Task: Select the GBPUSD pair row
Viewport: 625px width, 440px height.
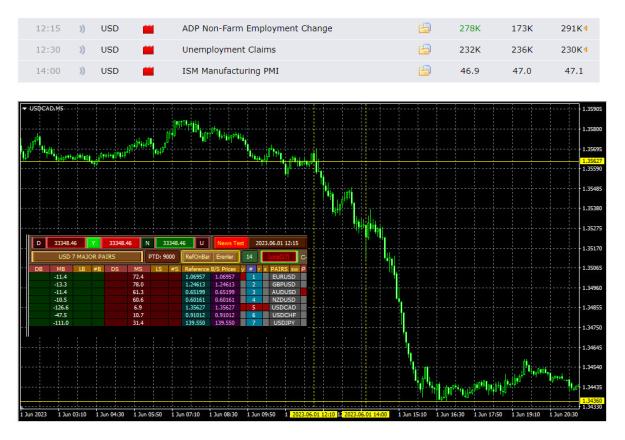Action: pyautogui.click(x=284, y=284)
